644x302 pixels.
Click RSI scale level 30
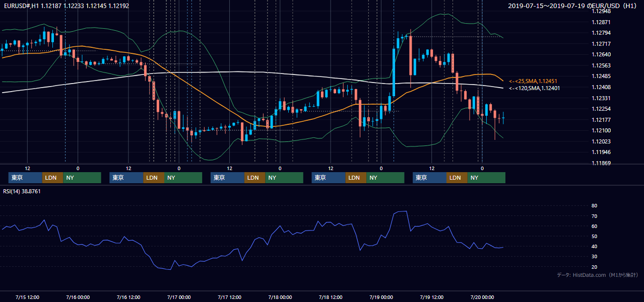coord(595,257)
